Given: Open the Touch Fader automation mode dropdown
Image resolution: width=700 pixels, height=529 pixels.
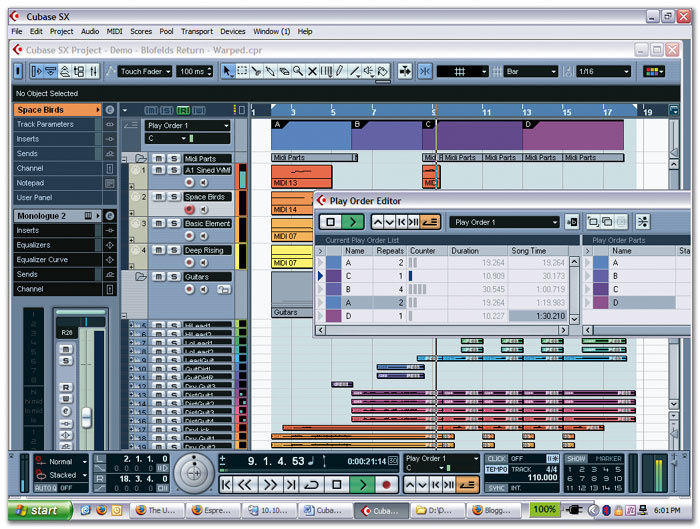Looking at the screenshot, I should [x=145, y=71].
